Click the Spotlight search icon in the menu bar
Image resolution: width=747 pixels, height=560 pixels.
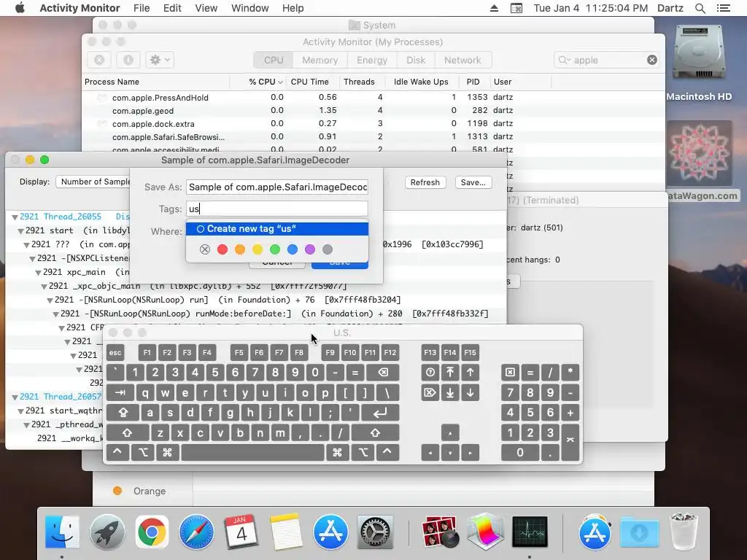click(700, 8)
